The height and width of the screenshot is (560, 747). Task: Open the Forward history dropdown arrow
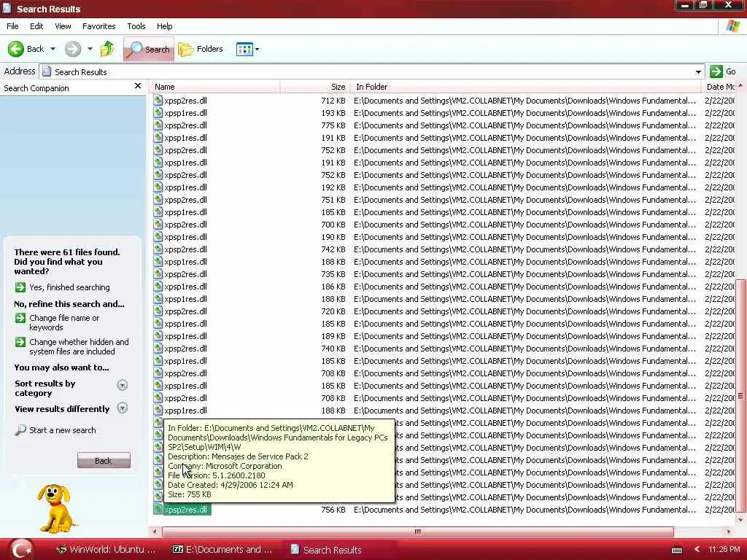(x=90, y=49)
